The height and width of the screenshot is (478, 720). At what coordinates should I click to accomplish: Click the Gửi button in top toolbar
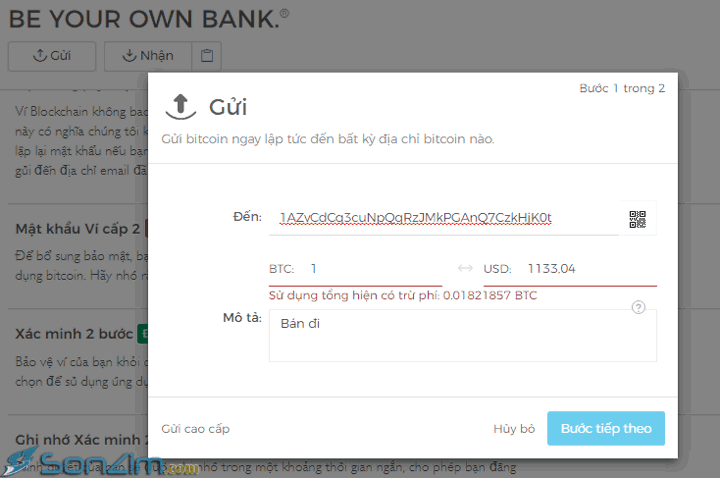[x=52, y=56]
